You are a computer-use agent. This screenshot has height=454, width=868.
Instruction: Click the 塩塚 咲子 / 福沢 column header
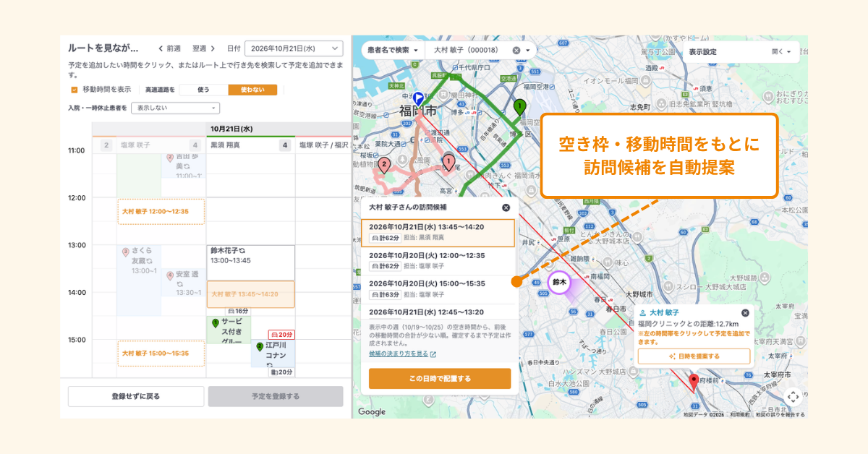click(x=323, y=145)
